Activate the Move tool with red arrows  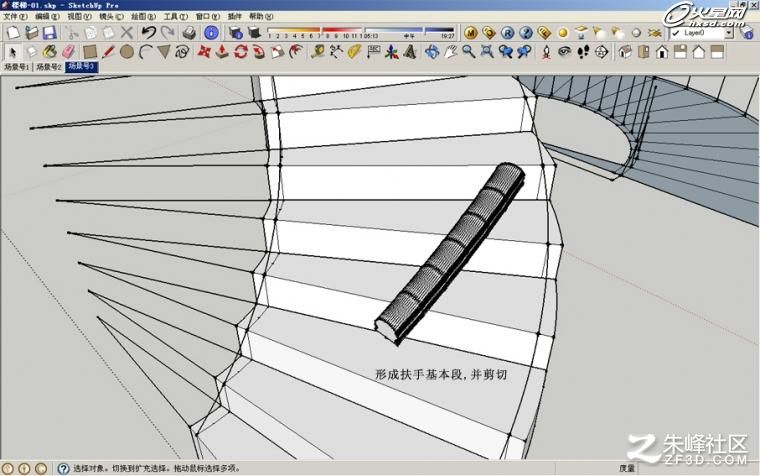pos(204,51)
